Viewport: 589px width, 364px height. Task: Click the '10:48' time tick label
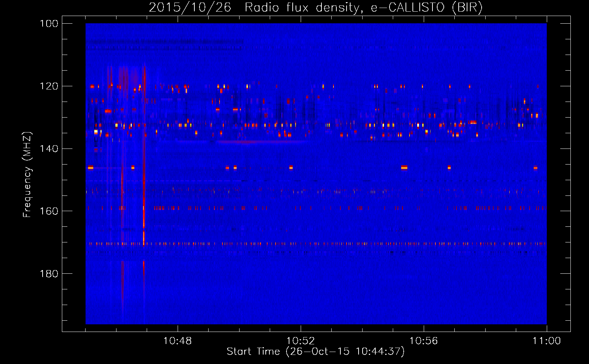click(x=177, y=341)
